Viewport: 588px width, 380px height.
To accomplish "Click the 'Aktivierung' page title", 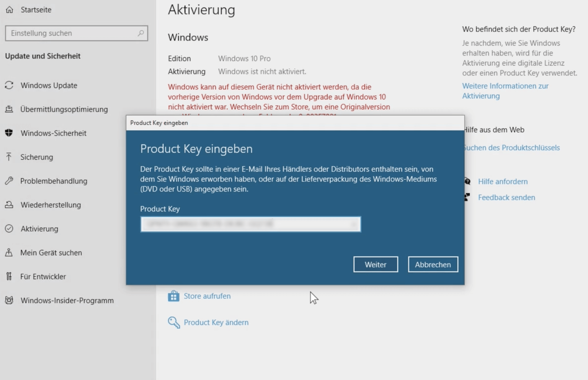I will pos(202,10).
